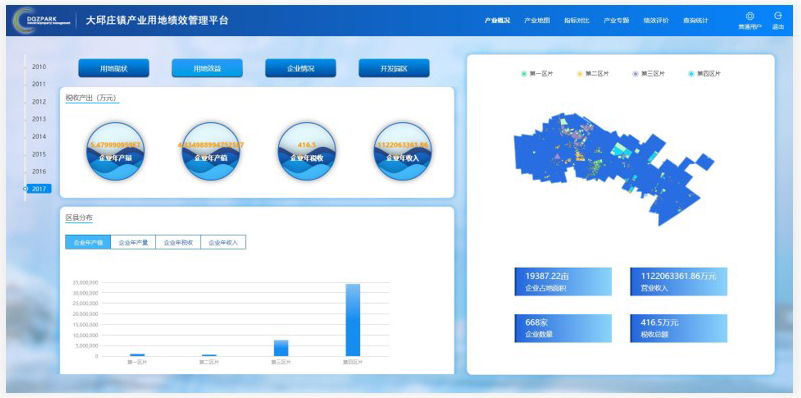Switch to 企业年收入 chart tab
The image size is (801, 398).
223,243
